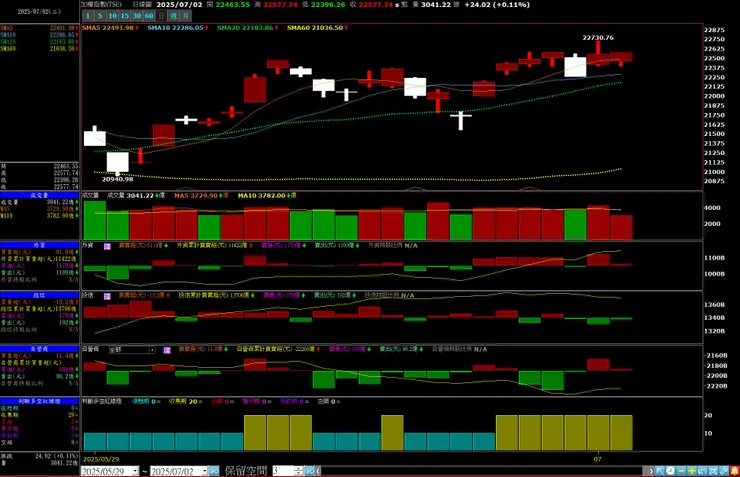Click the 自營商 blue panel header
Image resolution: width=740 pixels, height=477 pixels.
[39, 349]
